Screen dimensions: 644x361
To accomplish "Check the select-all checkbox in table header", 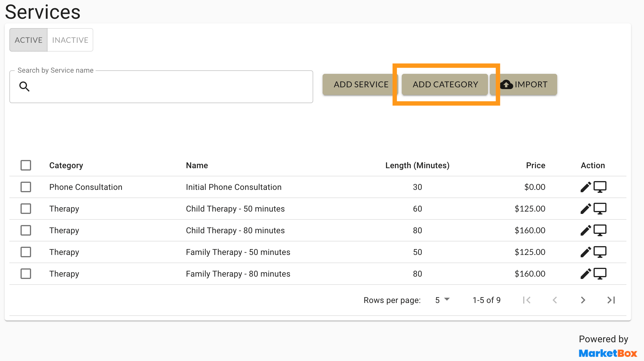I will (26, 165).
